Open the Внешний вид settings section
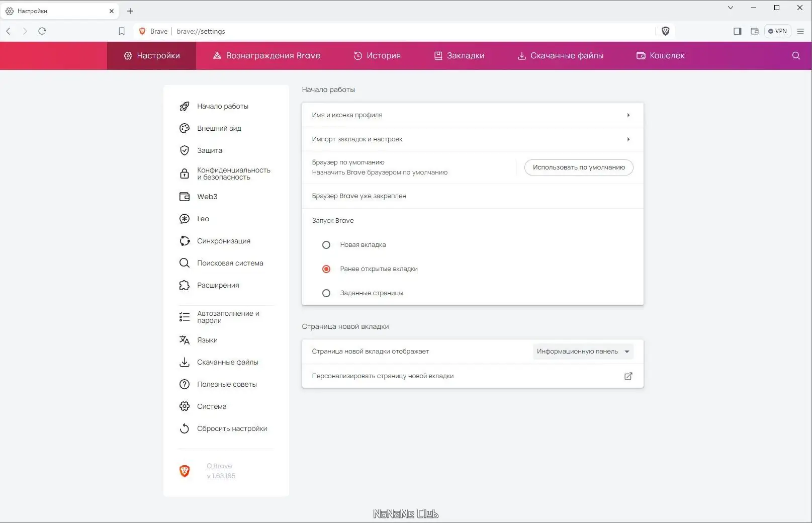 pyautogui.click(x=219, y=128)
